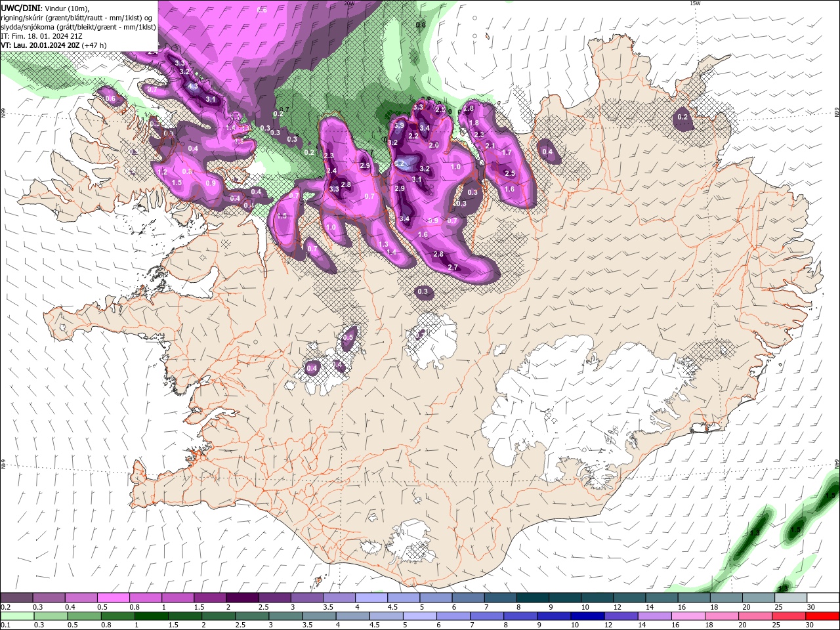Select the pale green 0.1 swatch, lower legend row
The height and width of the screenshot is (630, 840).
click(x=17, y=616)
